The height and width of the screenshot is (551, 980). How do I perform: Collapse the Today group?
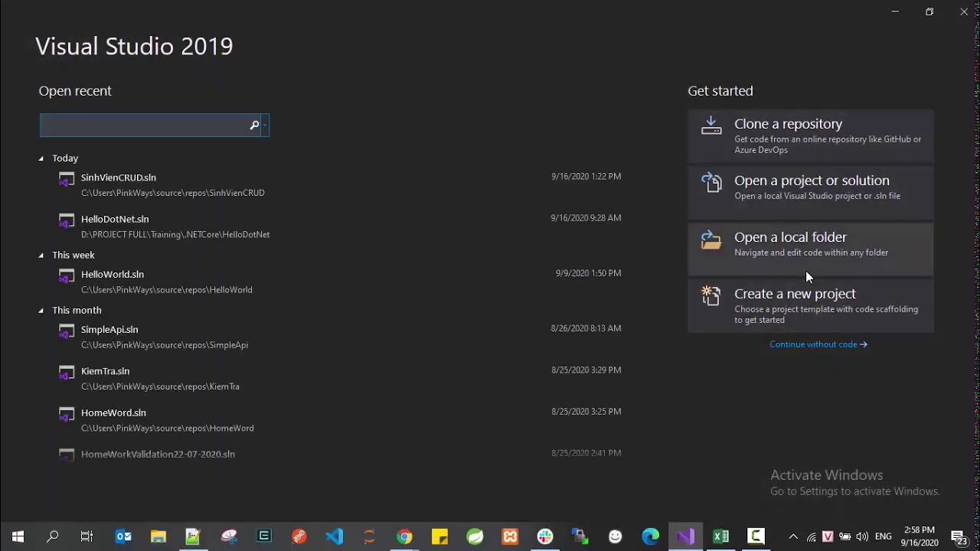pyautogui.click(x=41, y=158)
